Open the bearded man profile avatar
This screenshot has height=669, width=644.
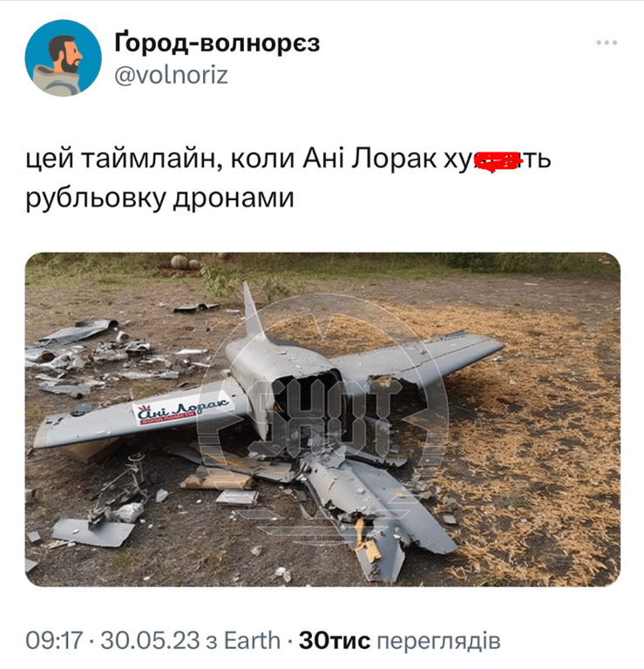point(63,57)
